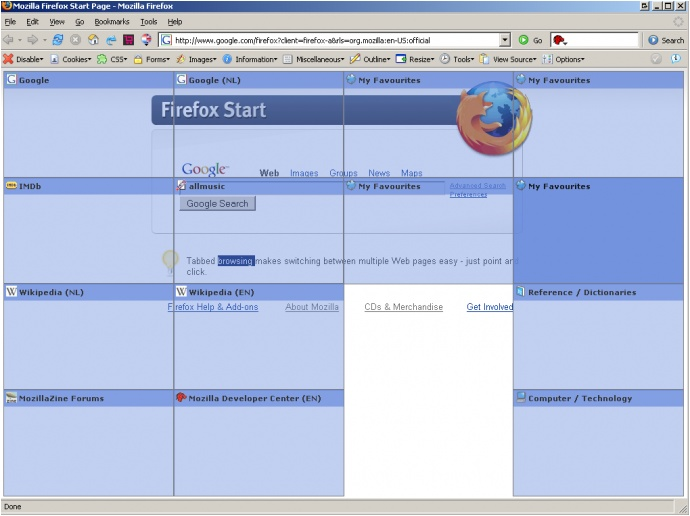Click the Computer / Technology tile icon
Image resolution: width=690 pixels, height=516 pixels.
click(x=521, y=398)
